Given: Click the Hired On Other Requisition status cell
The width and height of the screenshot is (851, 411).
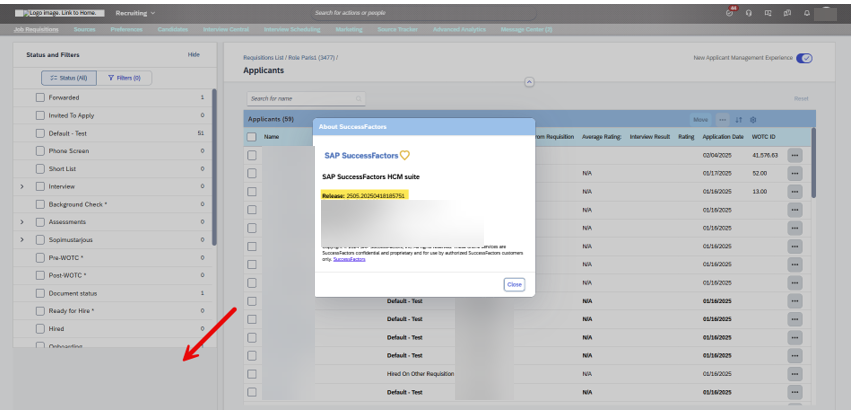Looking at the screenshot, I should (x=421, y=374).
